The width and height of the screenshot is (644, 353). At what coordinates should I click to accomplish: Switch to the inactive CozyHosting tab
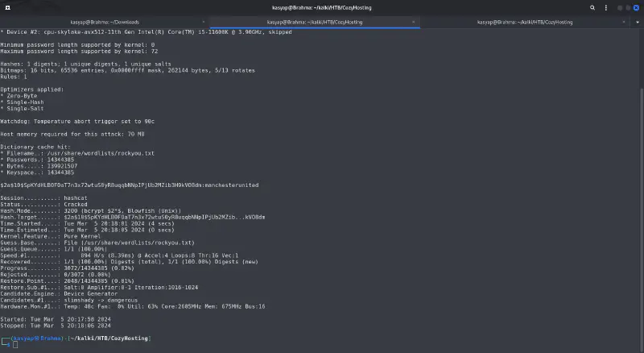(x=530, y=22)
